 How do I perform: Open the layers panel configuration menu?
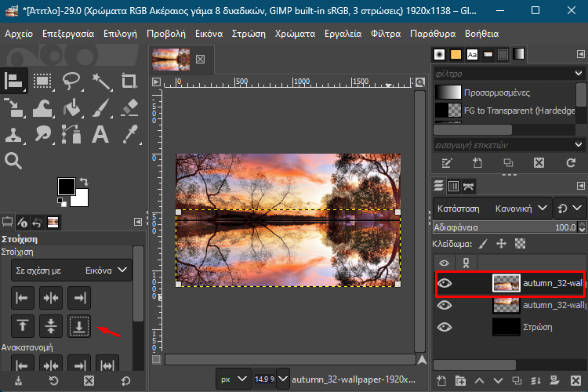point(580,186)
